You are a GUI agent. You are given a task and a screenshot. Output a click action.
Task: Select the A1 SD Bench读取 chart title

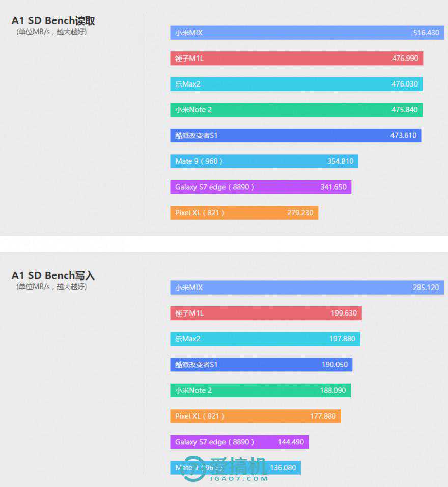53,21
